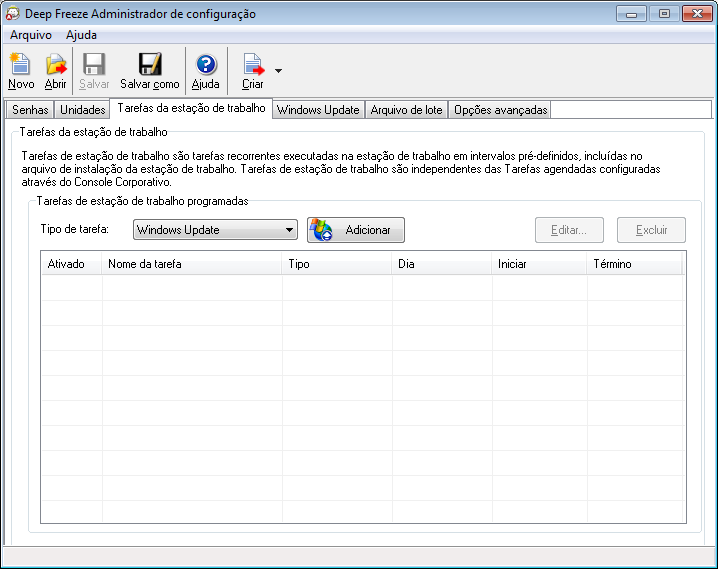Click the Excluir button
718x569 pixels.
(x=651, y=230)
